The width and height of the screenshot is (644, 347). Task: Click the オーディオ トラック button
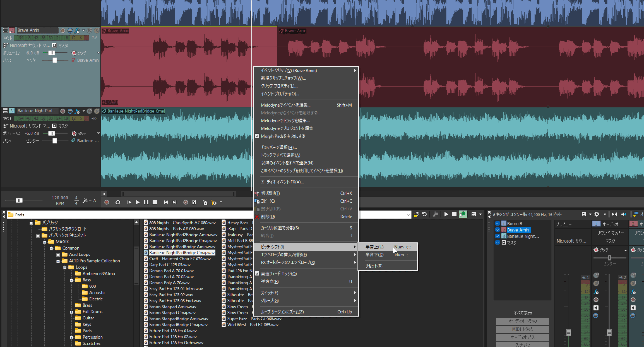522,321
